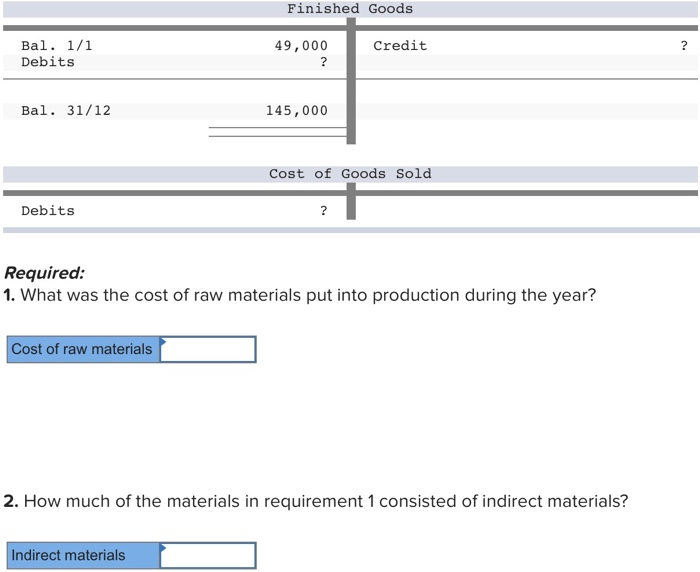Click the unknown Debits amount in Finished Goods
This screenshot has height=572, width=700.
(x=323, y=62)
